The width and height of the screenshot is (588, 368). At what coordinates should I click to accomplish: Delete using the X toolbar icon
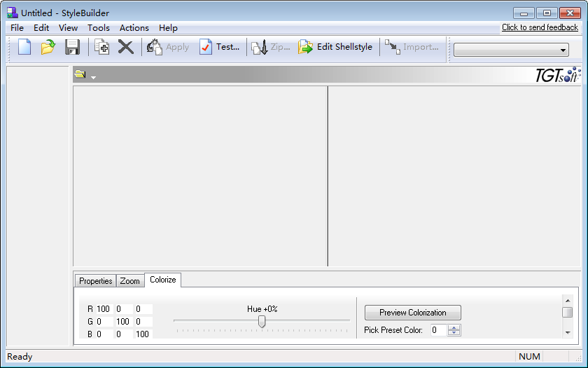tap(125, 47)
